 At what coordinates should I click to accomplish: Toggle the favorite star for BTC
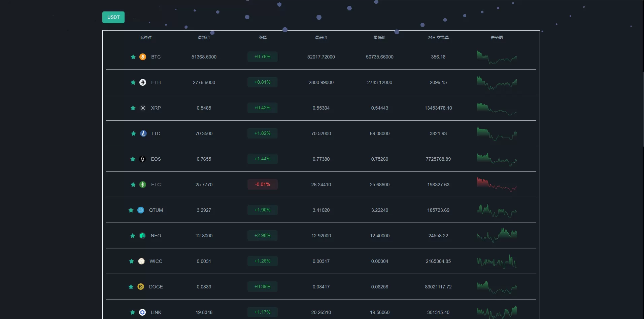pyautogui.click(x=133, y=57)
